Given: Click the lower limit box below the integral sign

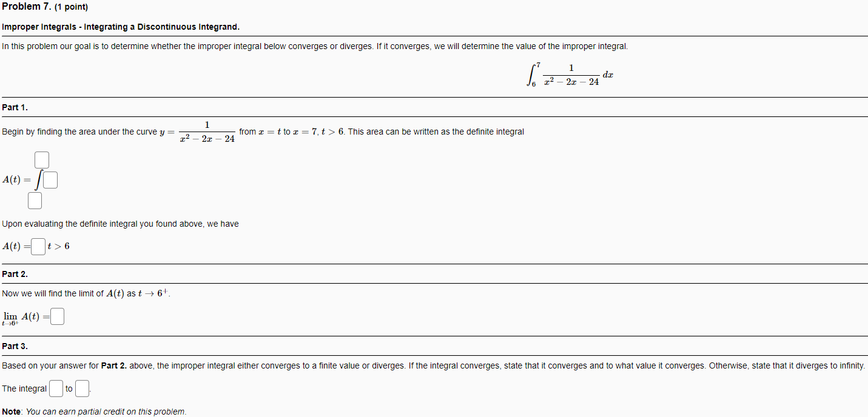Looking at the screenshot, I should pos(35,200).
